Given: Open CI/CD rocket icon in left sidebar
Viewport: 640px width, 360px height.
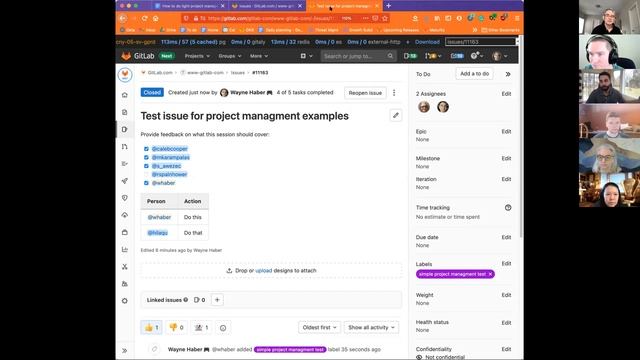Looking at the screenshot, I should (x=125, y=181).
